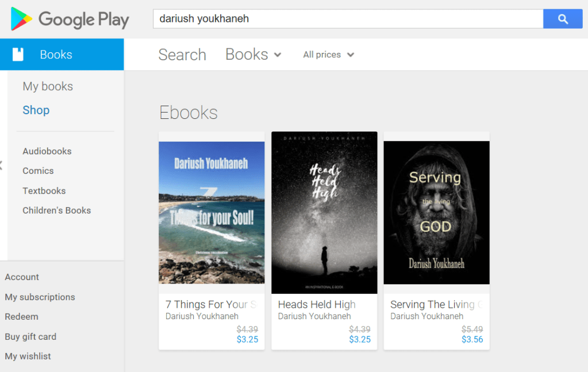The image size is (588, 372).
Task: View My subscriptions
Action: tap(40, 297)
